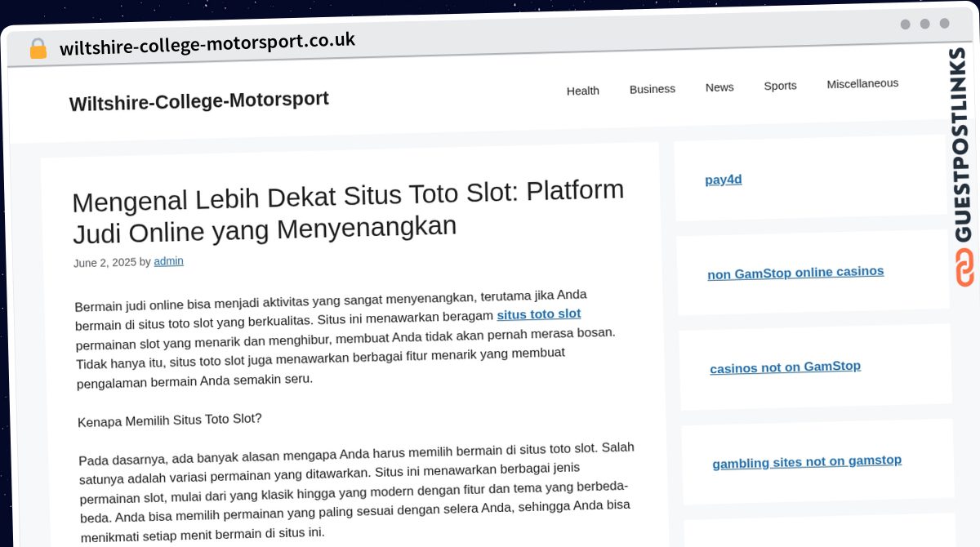Click the middle gray window dot
Screen dimensions: 980x547
coord(924,24)
